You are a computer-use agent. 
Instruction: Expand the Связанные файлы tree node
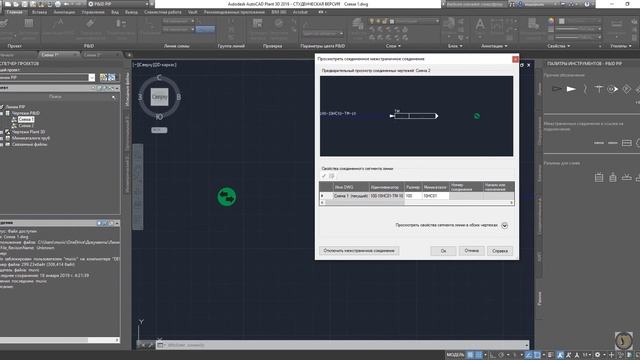pyautogui.click(x=2, y=144)
